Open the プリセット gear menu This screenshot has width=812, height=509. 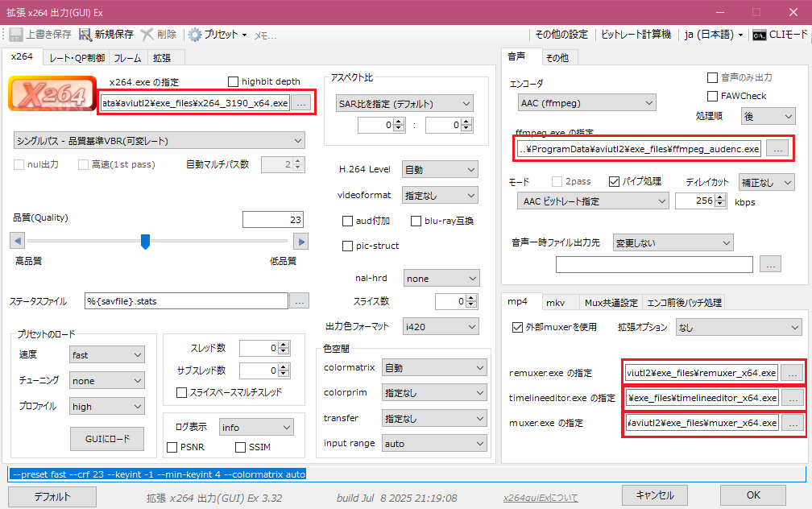click(x=196, y=35)
